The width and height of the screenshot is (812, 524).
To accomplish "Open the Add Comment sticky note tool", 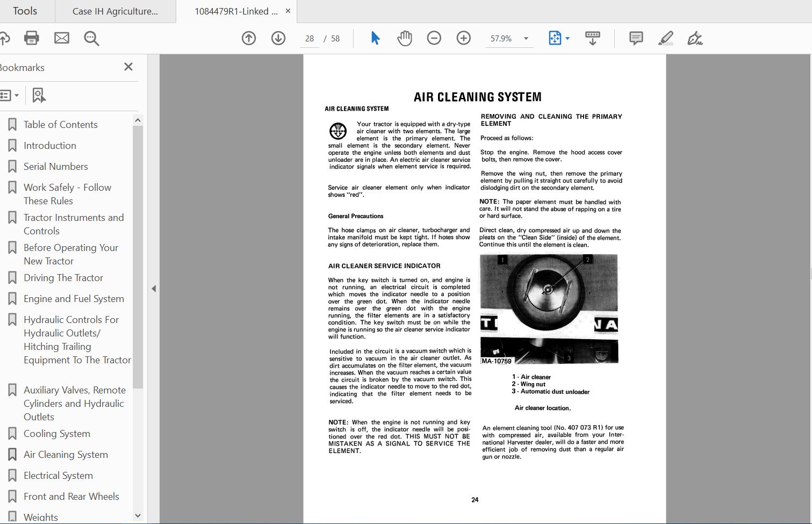I will coord(636,38).
